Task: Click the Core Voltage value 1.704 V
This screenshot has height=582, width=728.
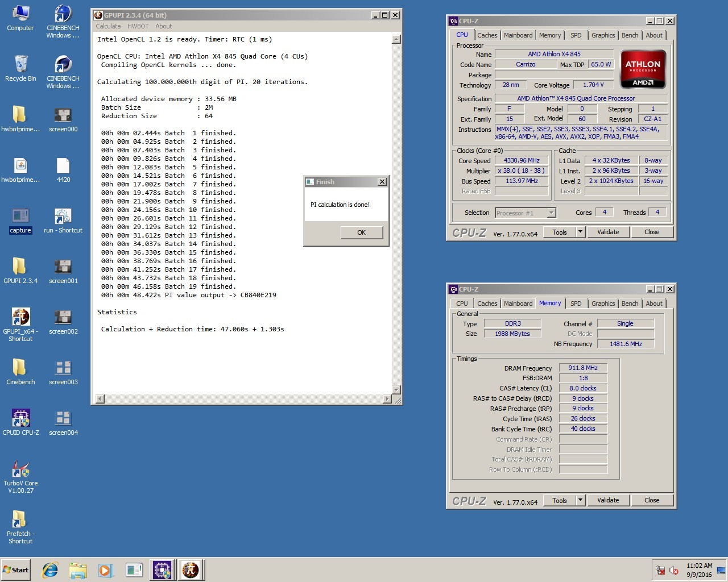Action: (593, 85)
